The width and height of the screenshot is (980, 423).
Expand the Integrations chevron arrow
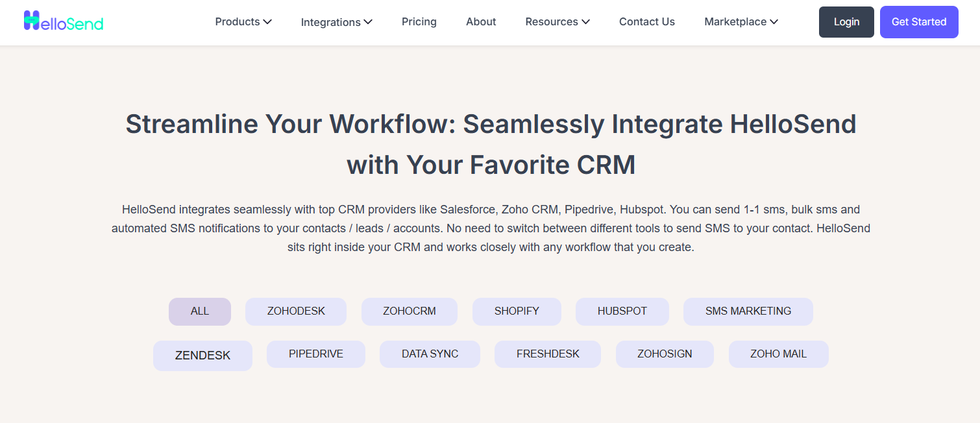(368, 22)
